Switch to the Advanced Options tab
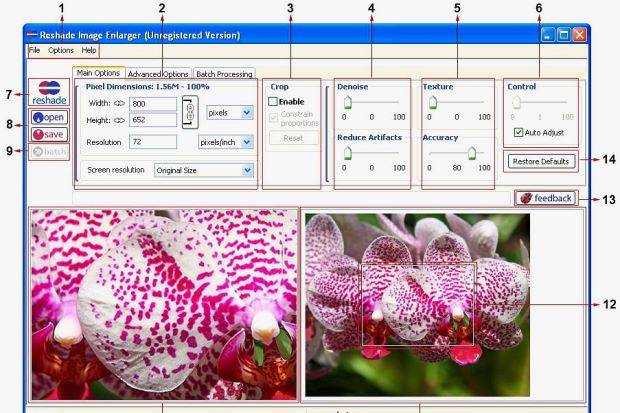 158,74
